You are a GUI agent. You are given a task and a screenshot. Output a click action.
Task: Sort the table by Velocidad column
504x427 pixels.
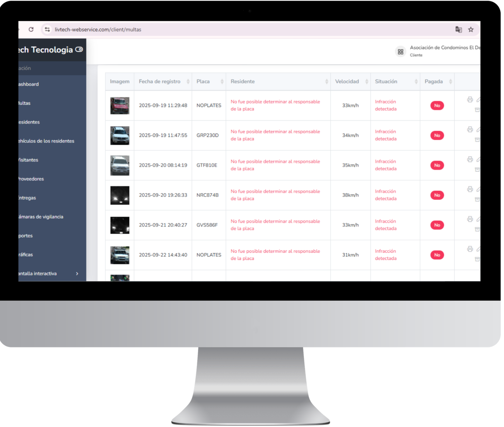click(x=367, y=81)
